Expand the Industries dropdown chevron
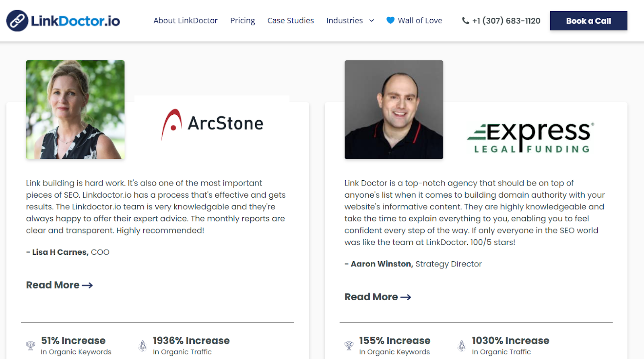The height and width of the screenshot is (359, 644). click(372, 21)
